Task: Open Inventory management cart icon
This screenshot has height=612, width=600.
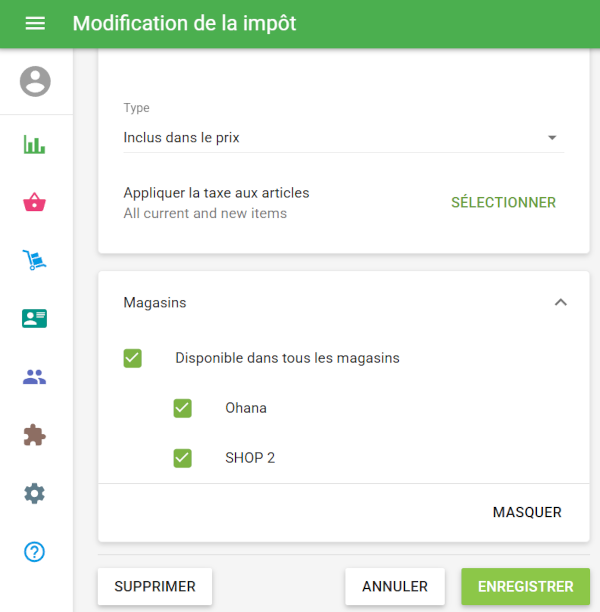Action: pos(35,261)
